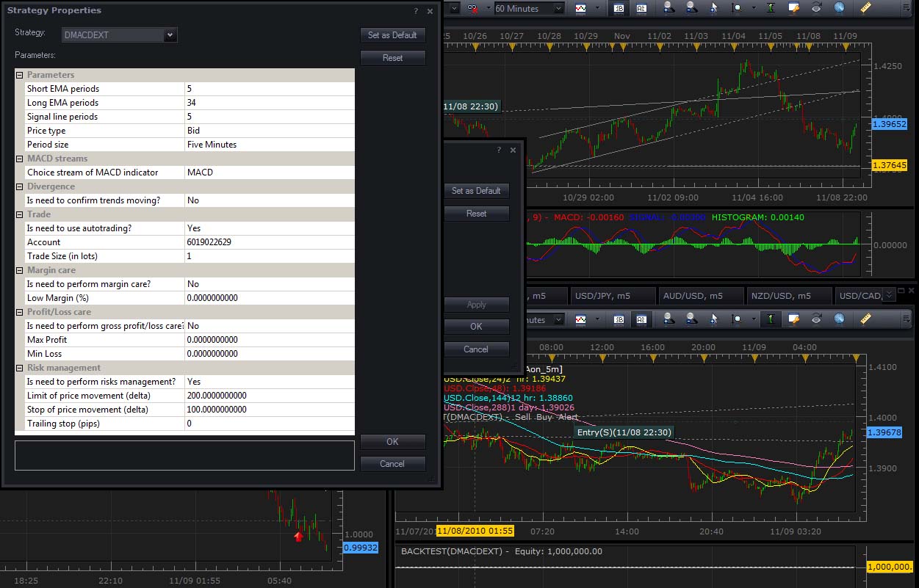Open the Strategy DMACDEXT dropdown
Screen dimensions: 919x588
click(170, 35)
